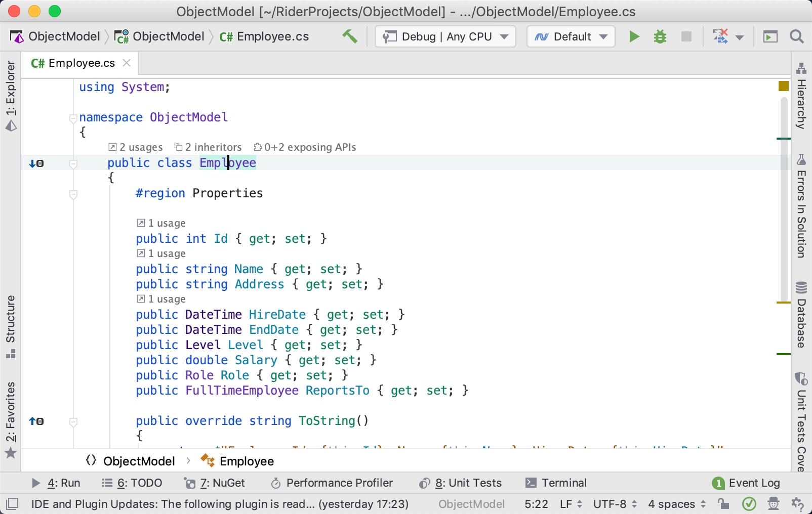Show the 2 inheritors code lens
Viewport: 812px width, 514px height.
pyautogui.click(x=208, y=147)
